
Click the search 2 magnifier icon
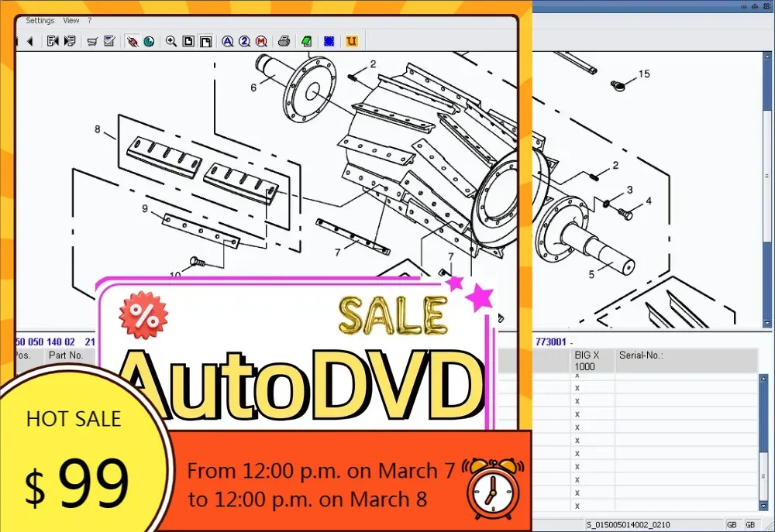[244, 42]
